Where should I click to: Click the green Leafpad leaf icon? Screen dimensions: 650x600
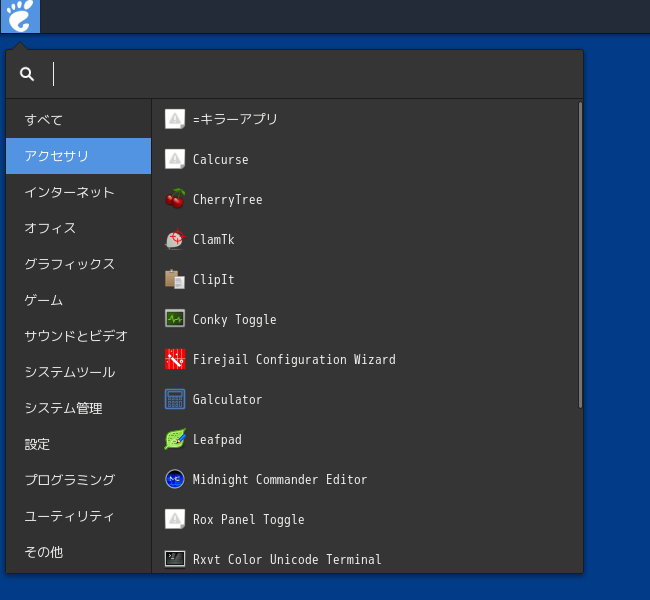tap(175, 439)
